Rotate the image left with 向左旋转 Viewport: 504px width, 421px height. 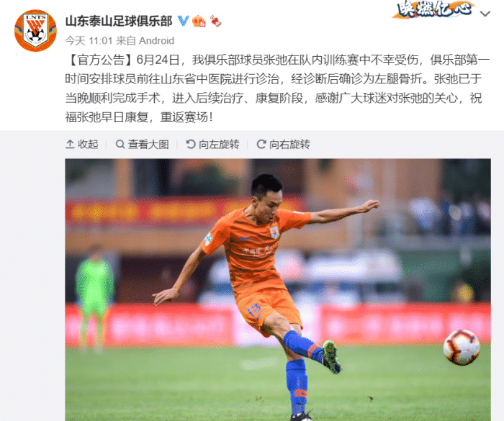(x=212, y=145)
